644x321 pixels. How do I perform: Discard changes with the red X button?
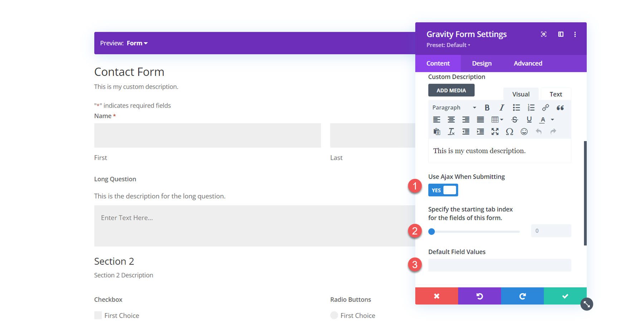(436, 296)
